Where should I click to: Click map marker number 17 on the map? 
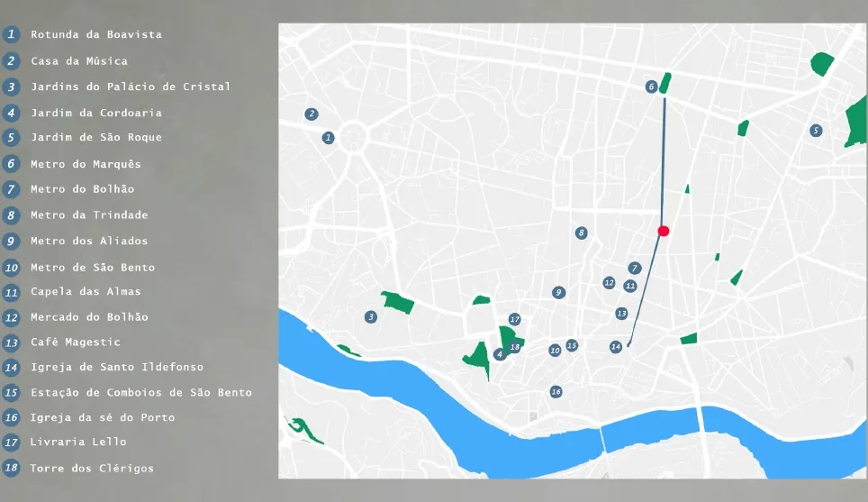click(514, 319)
